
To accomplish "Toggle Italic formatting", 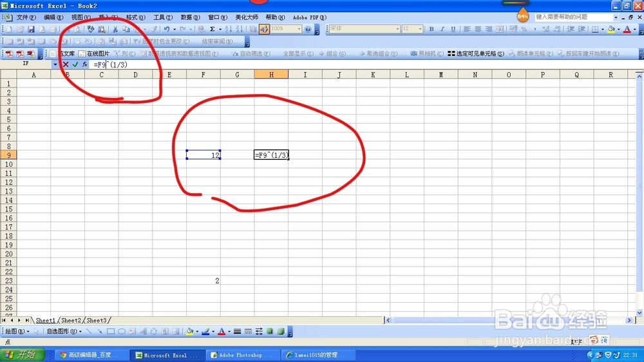I will [x=442, y=29].
